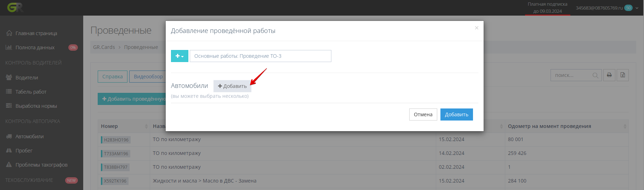Close the add-work dialog with X
644x190 pixels.
(x=477, y=28)
